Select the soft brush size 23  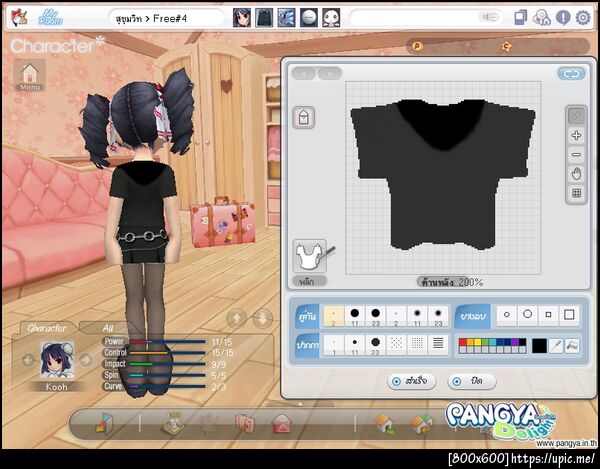[x=438, y=316]
